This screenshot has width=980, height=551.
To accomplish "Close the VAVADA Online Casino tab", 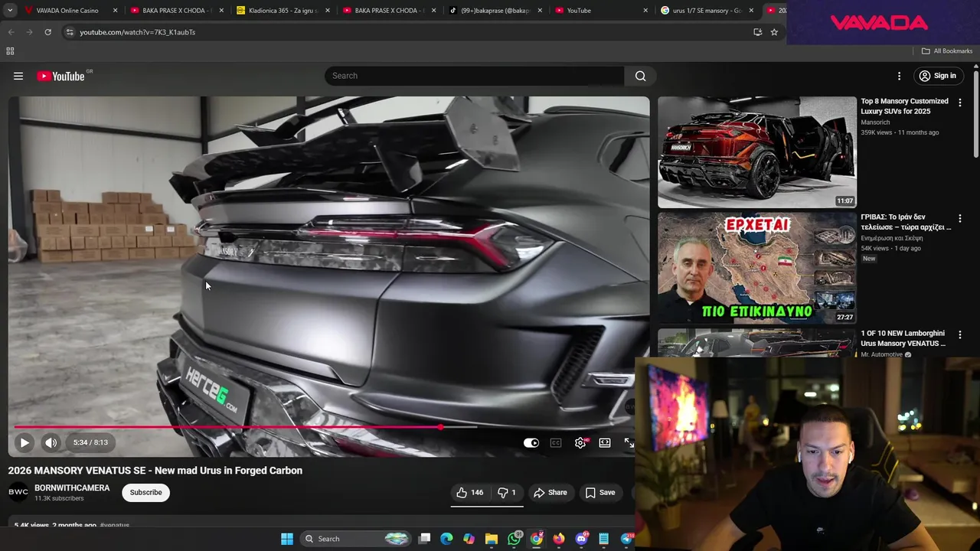I will pos(116,11).
